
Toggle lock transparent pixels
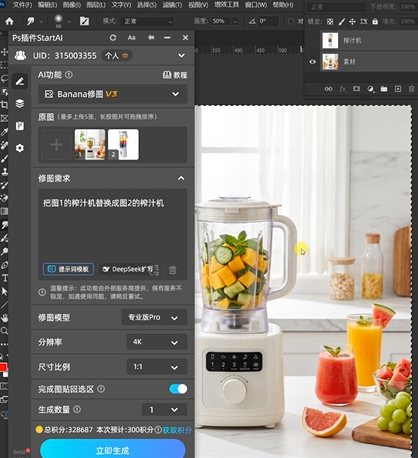coord(330,22)
